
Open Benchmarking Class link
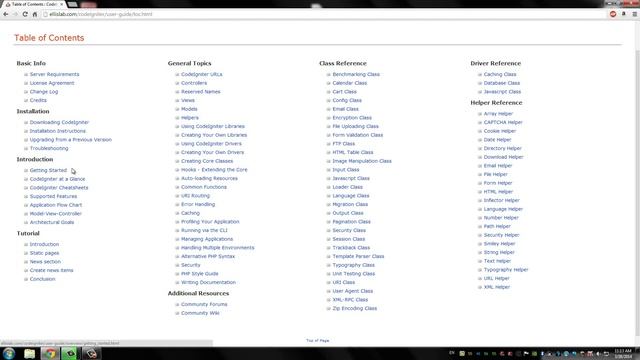(x=356, y=74)
